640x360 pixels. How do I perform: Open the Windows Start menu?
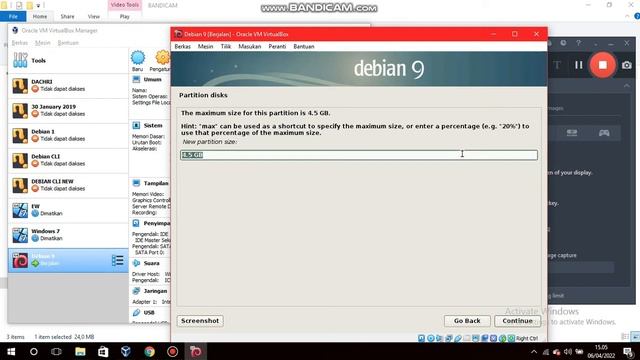(x=11, y=351)
